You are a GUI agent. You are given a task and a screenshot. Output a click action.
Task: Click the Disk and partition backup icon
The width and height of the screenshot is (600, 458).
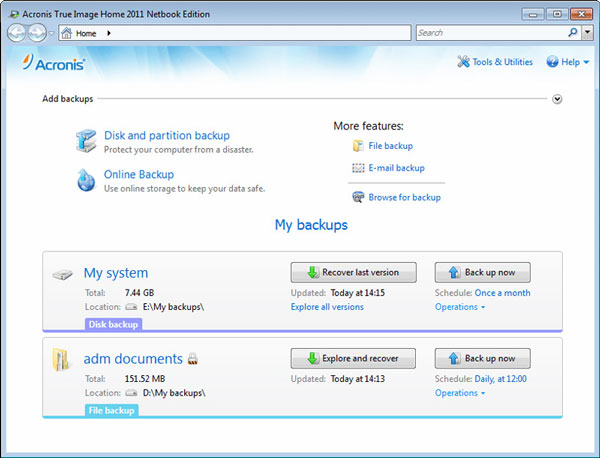click(86, 141)
